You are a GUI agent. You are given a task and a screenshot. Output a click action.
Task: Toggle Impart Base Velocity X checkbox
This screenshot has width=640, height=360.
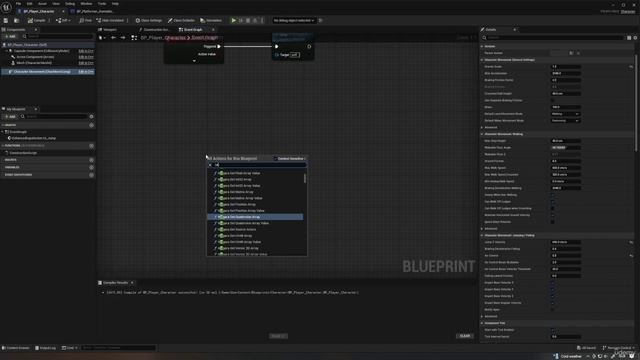(553, 282)
